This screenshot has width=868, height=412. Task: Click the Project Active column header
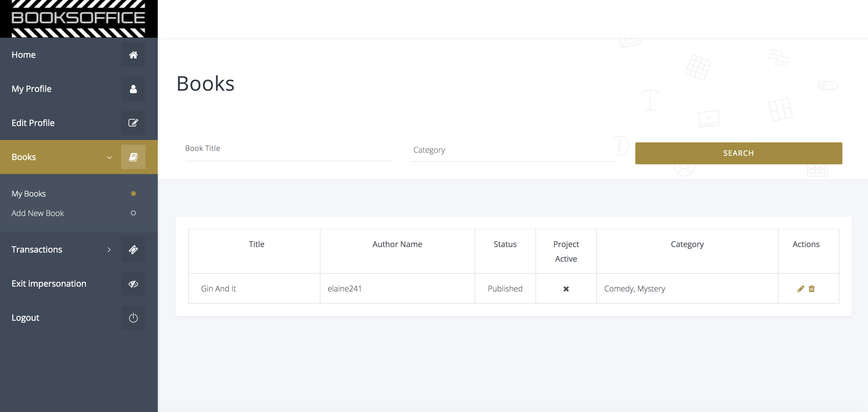click(566, 251)
